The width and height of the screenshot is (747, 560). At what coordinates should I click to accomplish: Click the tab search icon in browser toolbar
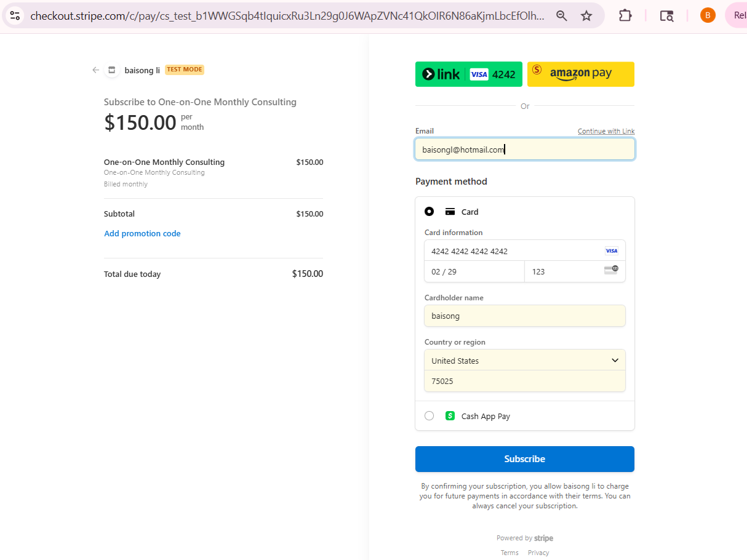[666, 16]
